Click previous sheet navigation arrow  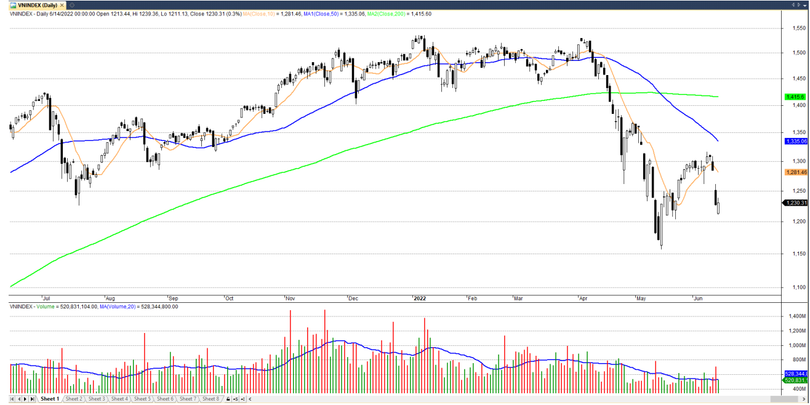pyautogui.click(x=19, y=399)
